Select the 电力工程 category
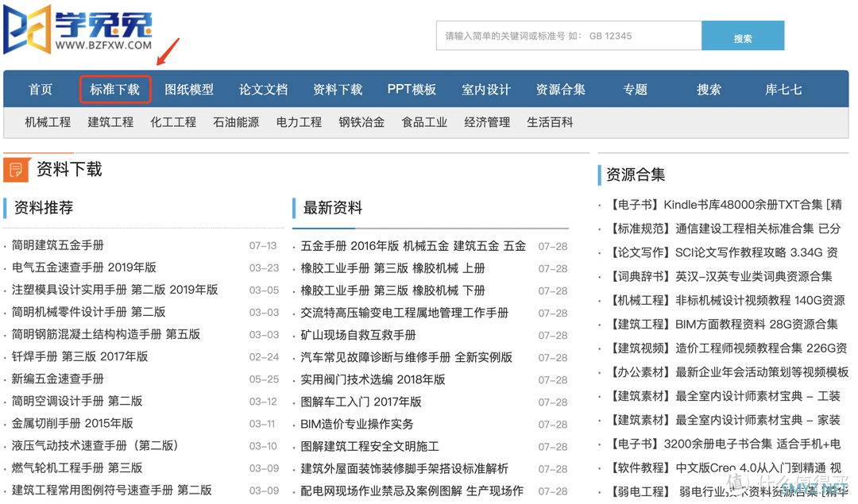The height and width of the screenshot is (504, 858). [299, 122]
